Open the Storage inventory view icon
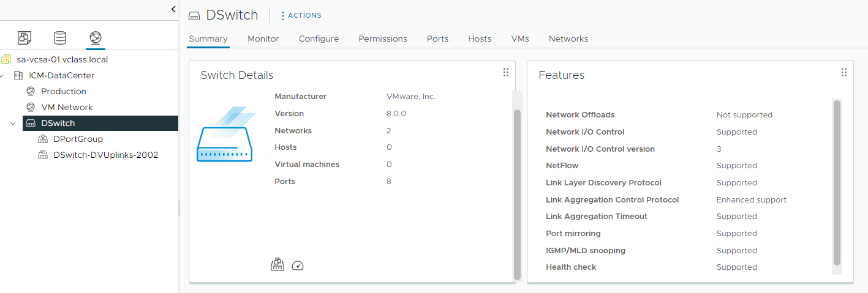868x293 pixels. tap(60, 38)
